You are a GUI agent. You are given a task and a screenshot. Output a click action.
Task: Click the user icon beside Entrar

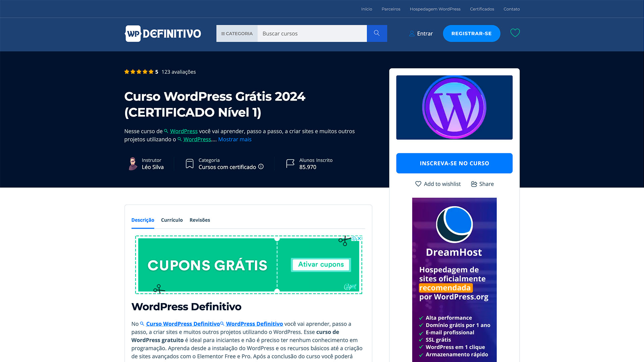point(412,34)
